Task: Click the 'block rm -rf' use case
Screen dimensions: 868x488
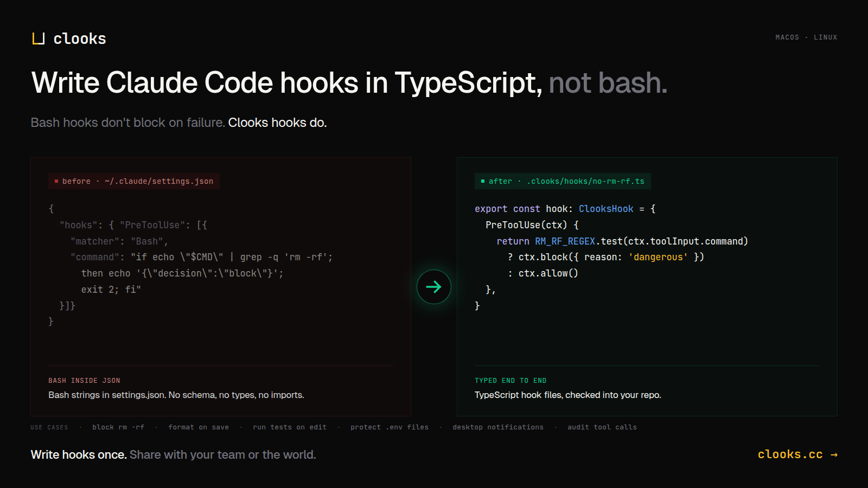Action: tap(118, 427)
